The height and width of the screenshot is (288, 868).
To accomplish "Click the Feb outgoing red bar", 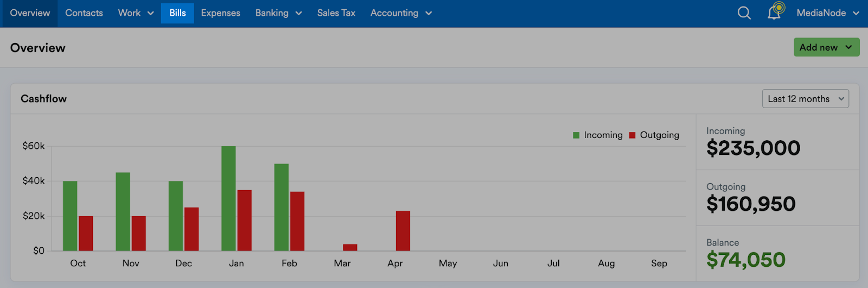I will (x=297, y=221).
